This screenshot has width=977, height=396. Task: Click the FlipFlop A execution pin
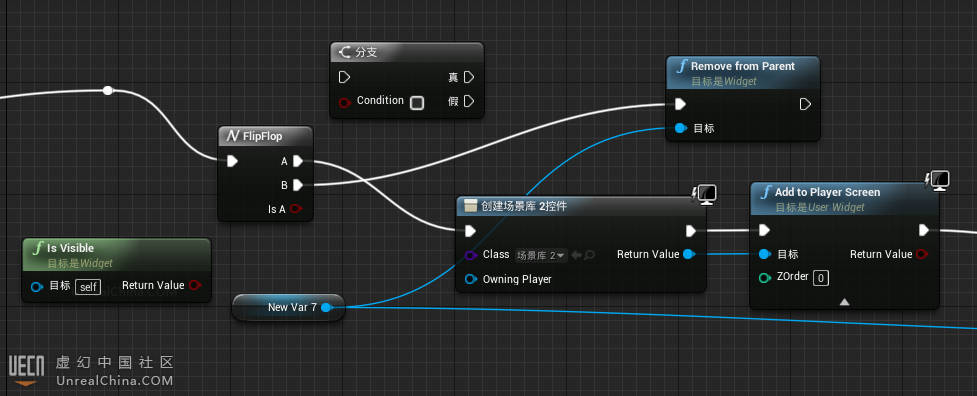298,161
